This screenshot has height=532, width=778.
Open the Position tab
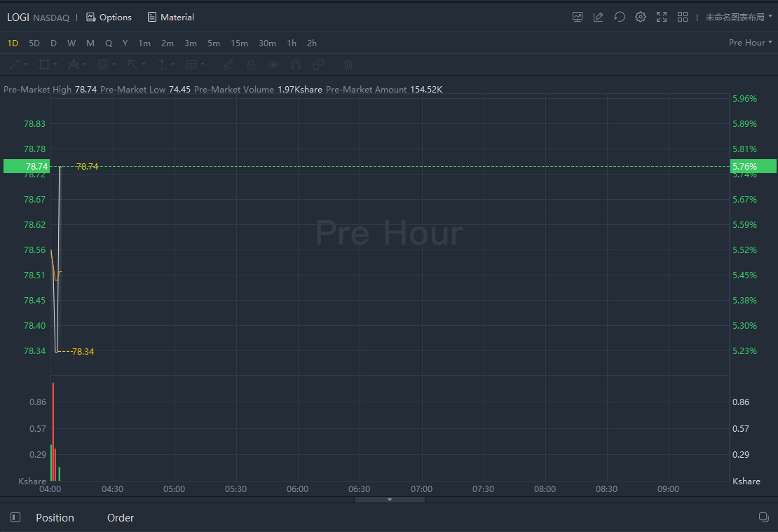(x=55, y=517)
